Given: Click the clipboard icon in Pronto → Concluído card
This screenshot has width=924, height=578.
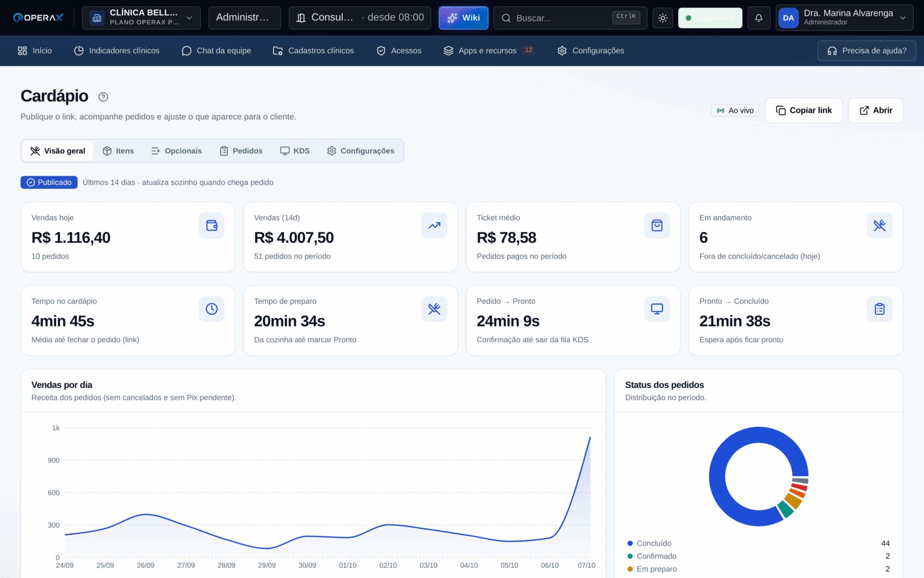Looking at the screenshot, I should 880,309.
